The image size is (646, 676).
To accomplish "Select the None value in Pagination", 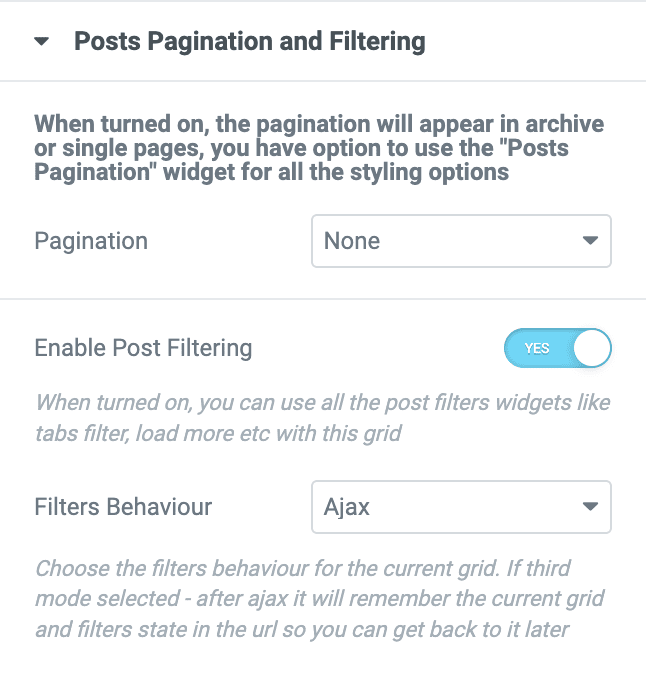I will [352, 241].
